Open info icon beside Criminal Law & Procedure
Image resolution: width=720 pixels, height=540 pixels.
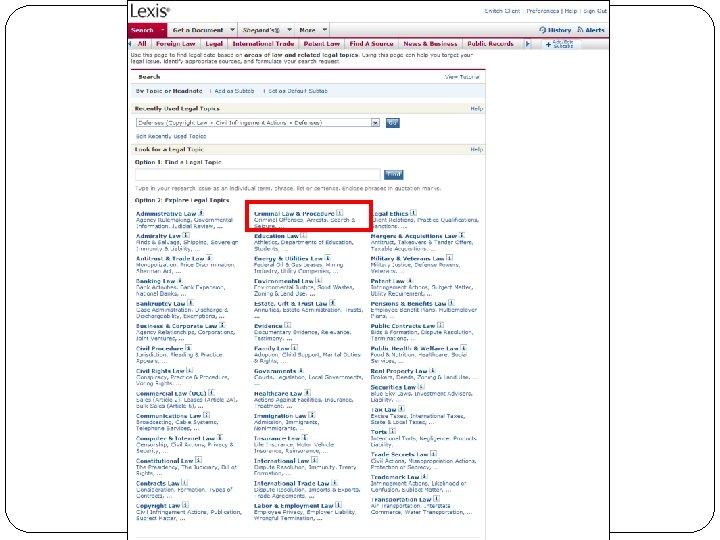tap(339, 213)
